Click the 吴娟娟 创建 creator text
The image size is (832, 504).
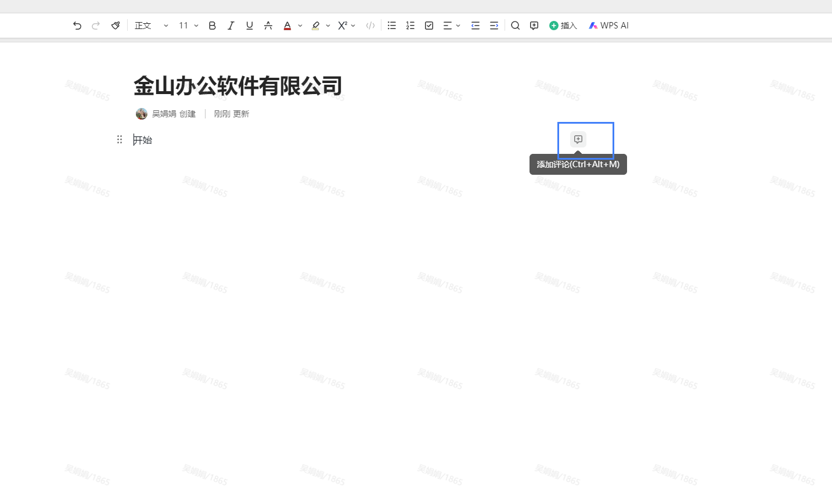[x=174, y=114]
